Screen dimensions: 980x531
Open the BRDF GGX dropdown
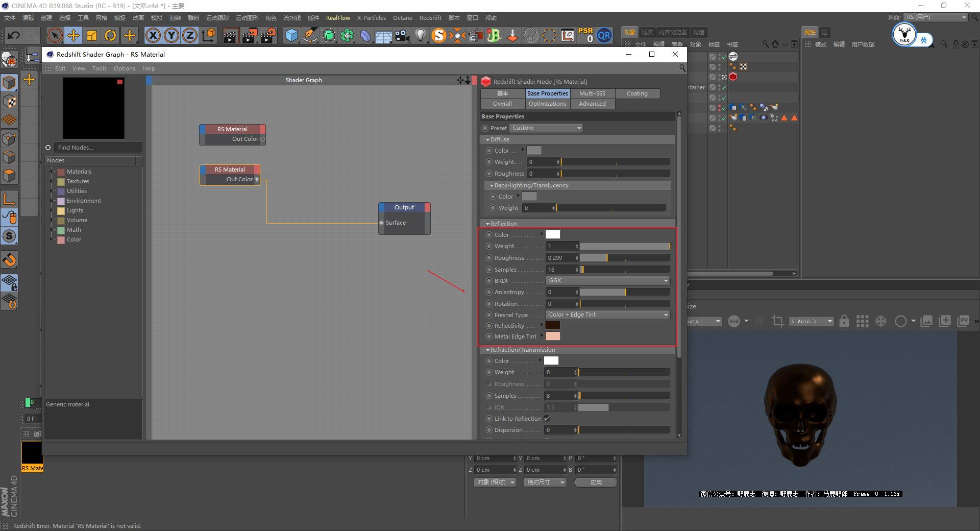(x=607, y=280)
